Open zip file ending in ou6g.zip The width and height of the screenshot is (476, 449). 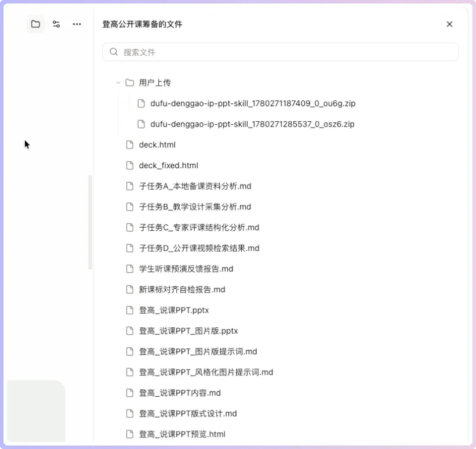(253, 103)
